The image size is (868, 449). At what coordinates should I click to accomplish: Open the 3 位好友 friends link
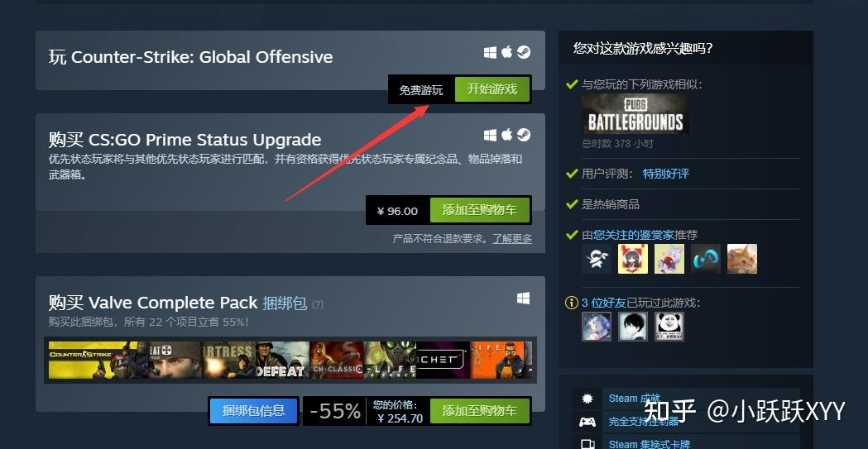tap(603, 303)
